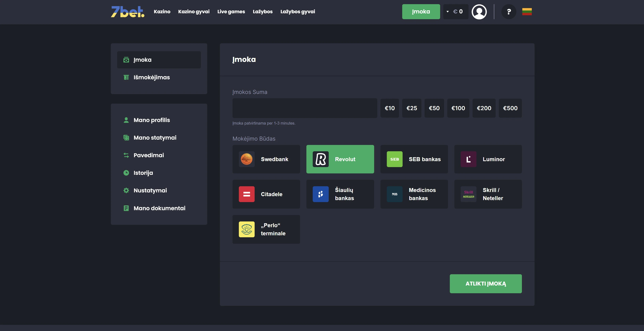
Task: Select the €25 preset amount
Action: point(411,108)
